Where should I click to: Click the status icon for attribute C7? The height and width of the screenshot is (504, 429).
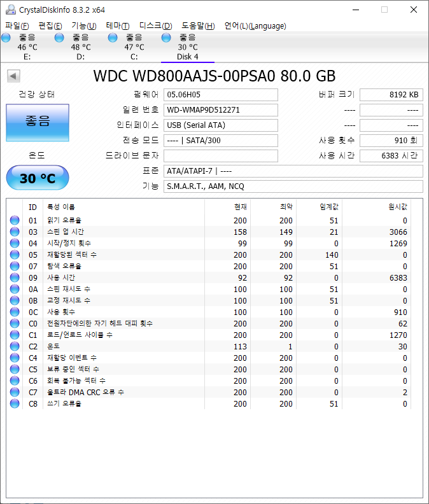[15, 392]
